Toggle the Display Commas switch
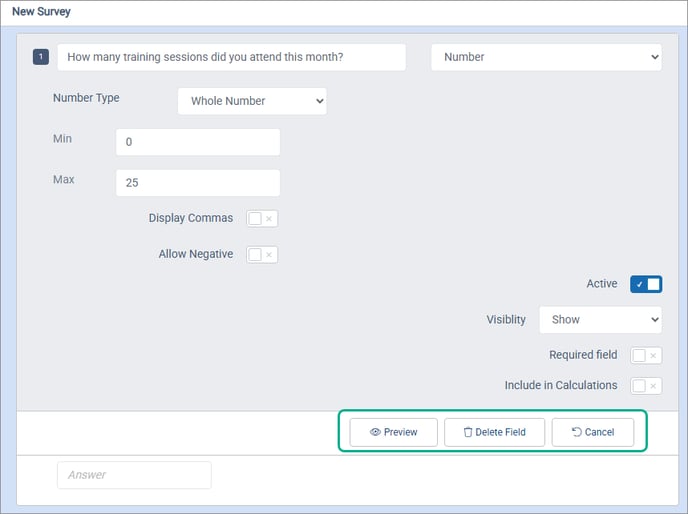 261,218
